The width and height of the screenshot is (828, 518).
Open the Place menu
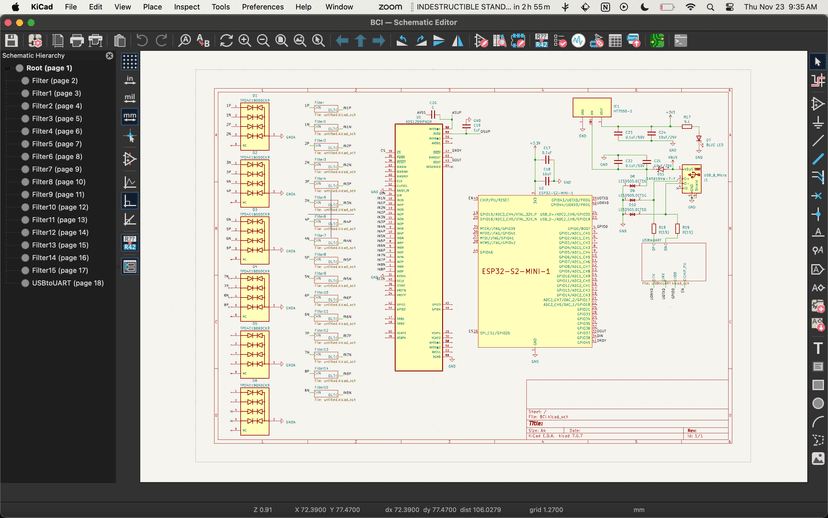click(x=152, y=7)
